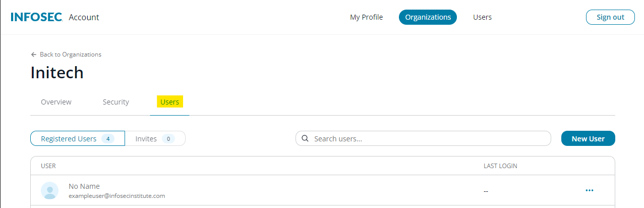The height and width of the screenshot is (208, 644).
Task: Click the back arrow icon
Action: point(34,55)
